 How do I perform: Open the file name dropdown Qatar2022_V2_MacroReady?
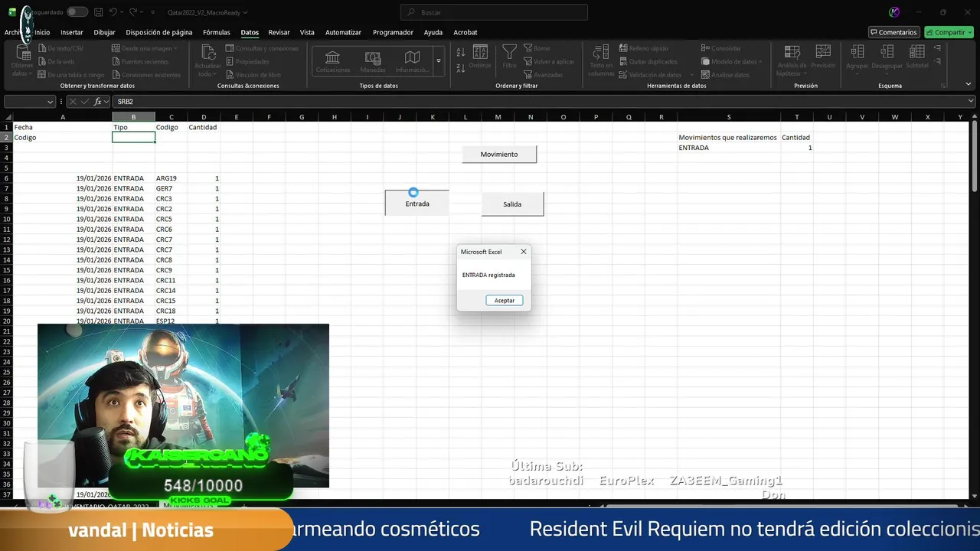207,12
